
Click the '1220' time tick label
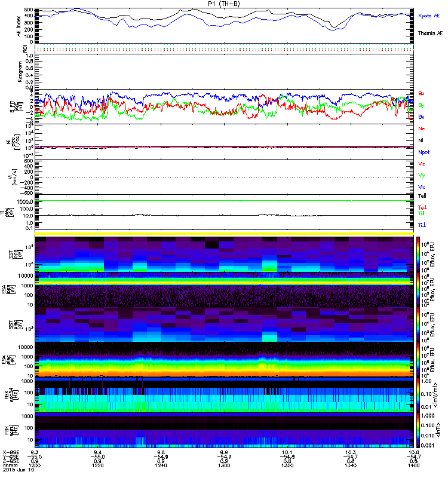click(x=97, y=465)
